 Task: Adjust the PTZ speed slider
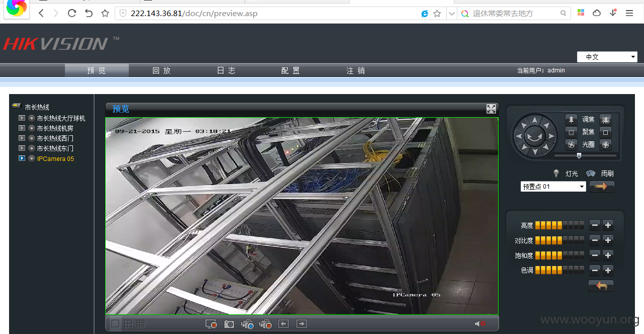pos(579,156)
